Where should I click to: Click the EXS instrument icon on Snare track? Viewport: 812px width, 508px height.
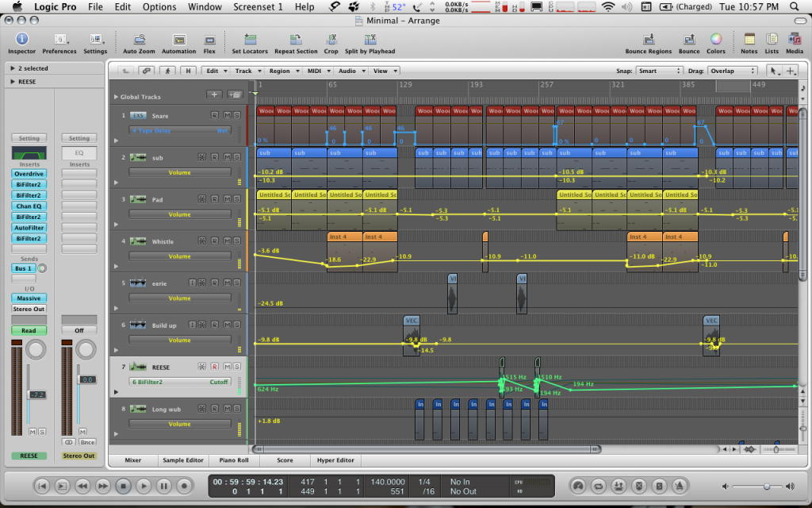[138, 116]
